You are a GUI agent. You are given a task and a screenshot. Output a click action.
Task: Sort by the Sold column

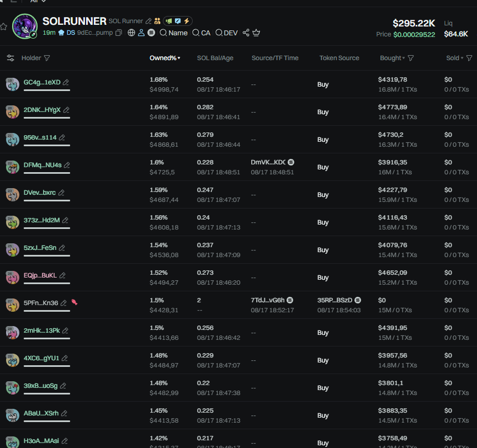[x=454, y=58]
